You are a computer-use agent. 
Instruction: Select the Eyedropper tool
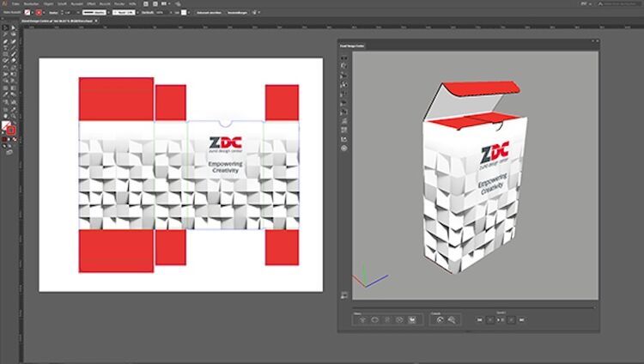[x=5, y=94]
